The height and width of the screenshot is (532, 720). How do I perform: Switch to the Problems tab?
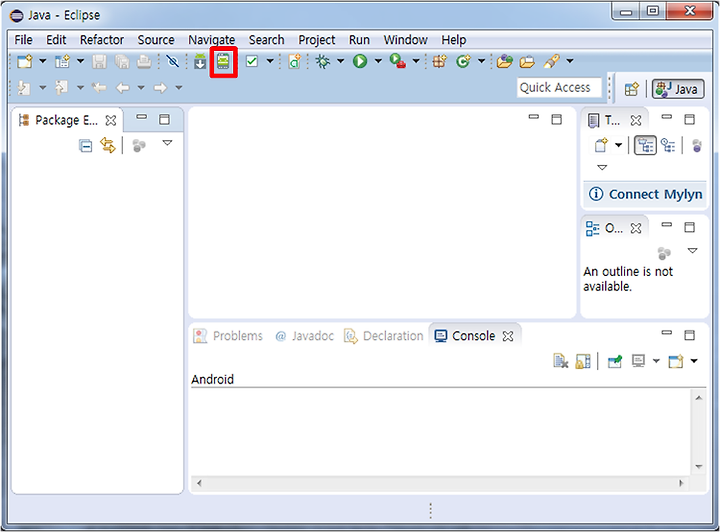coord(228,336)
